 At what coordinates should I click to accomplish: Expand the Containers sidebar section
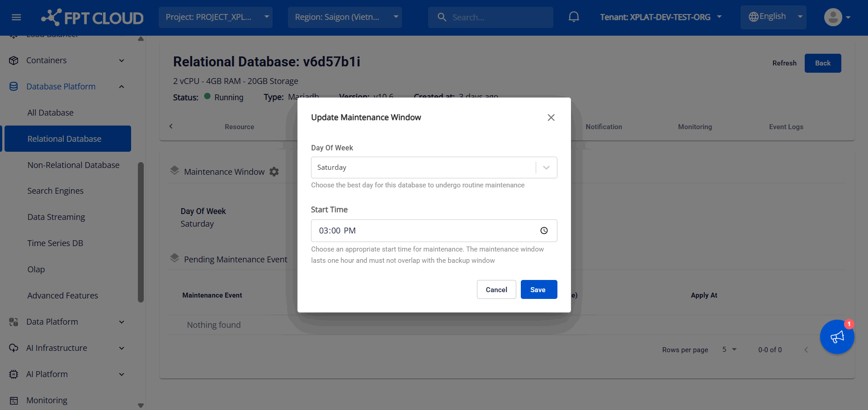click(67, 61)
